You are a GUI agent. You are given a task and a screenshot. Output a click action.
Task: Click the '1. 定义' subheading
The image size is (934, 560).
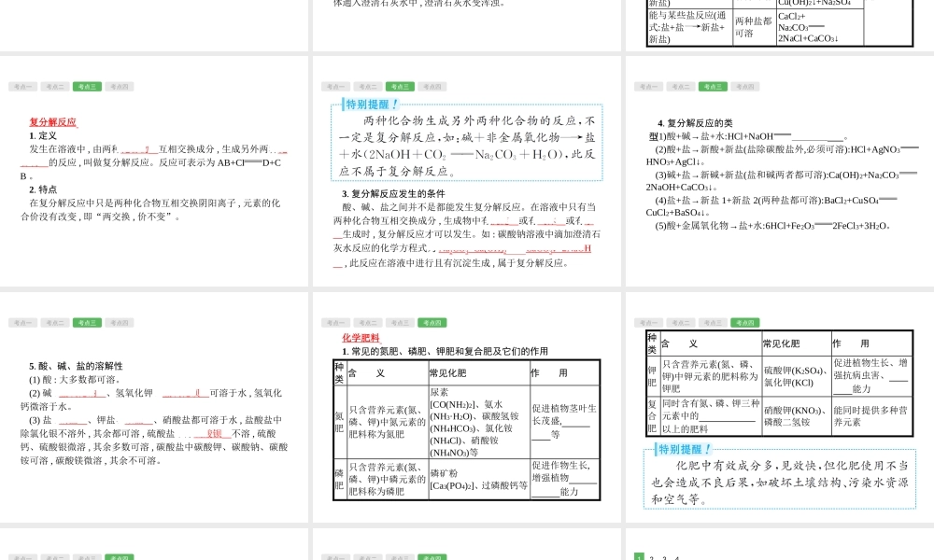43,135
